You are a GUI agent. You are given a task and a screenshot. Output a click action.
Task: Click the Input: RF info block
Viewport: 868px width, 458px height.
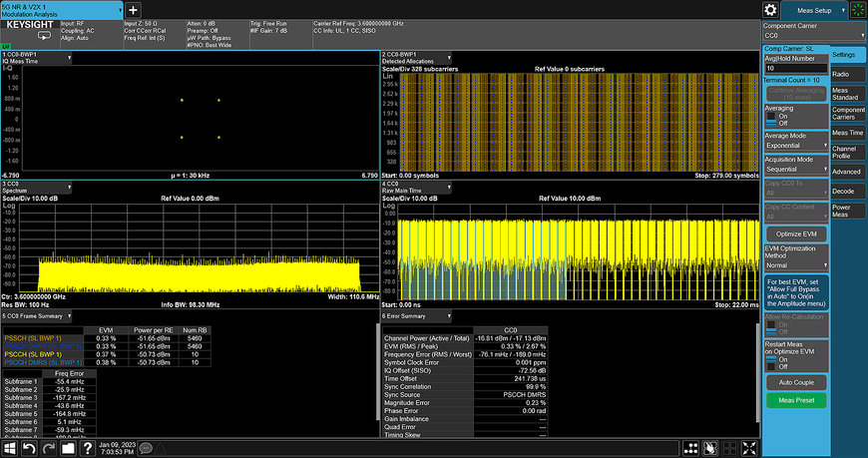78,31
